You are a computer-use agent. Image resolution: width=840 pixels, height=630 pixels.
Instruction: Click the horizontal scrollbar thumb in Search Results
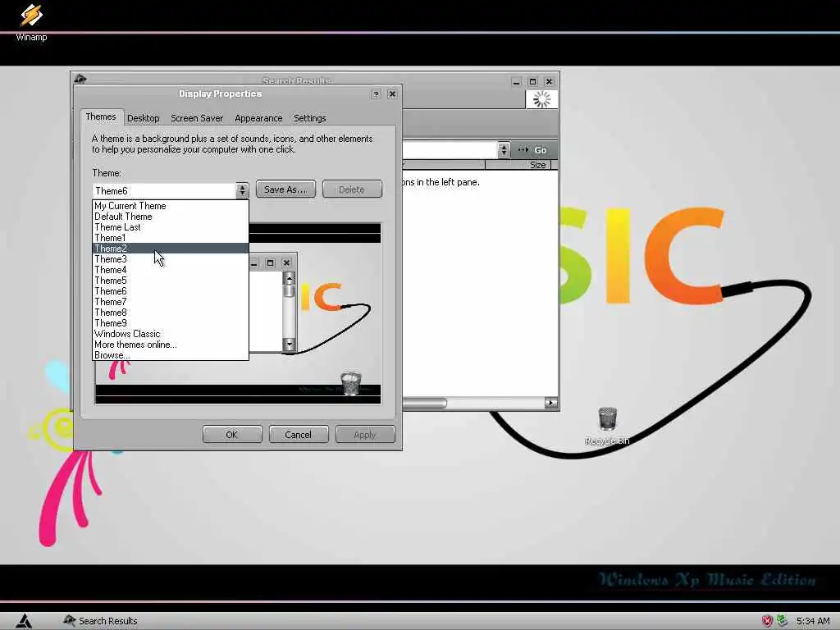(424, 403)
